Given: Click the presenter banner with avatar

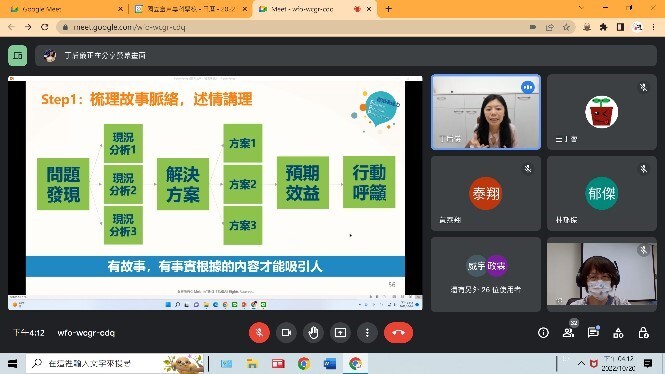Looking at the screenshot, I should (346, 56).
